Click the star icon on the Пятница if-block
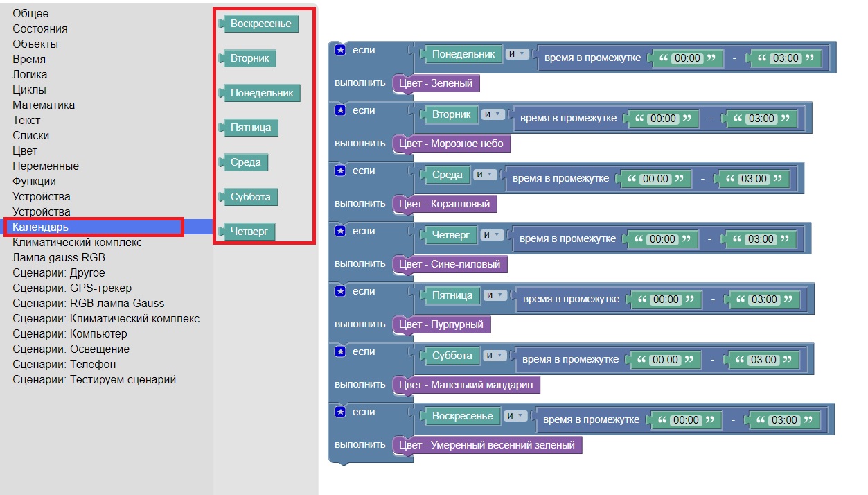The image size is (868, 495). [x=340, y=291]
